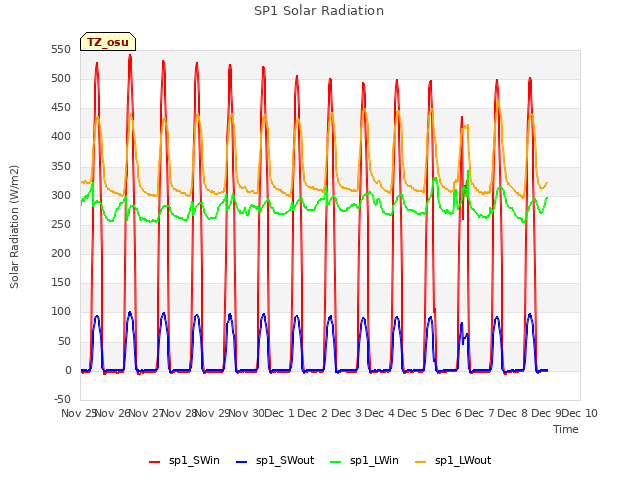Select the sp1_SWin legend label
The height and width of the screenshot is (480, 640).
[194, 460]
